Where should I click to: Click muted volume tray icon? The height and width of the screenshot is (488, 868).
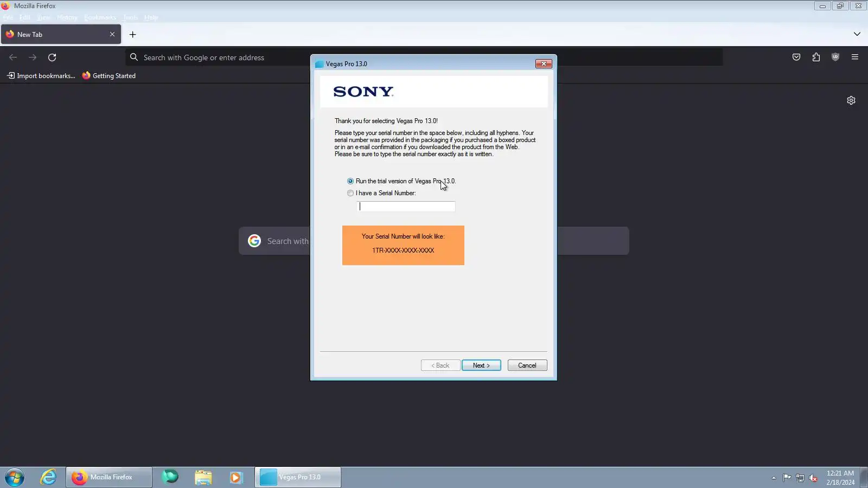tap(813, 478)
